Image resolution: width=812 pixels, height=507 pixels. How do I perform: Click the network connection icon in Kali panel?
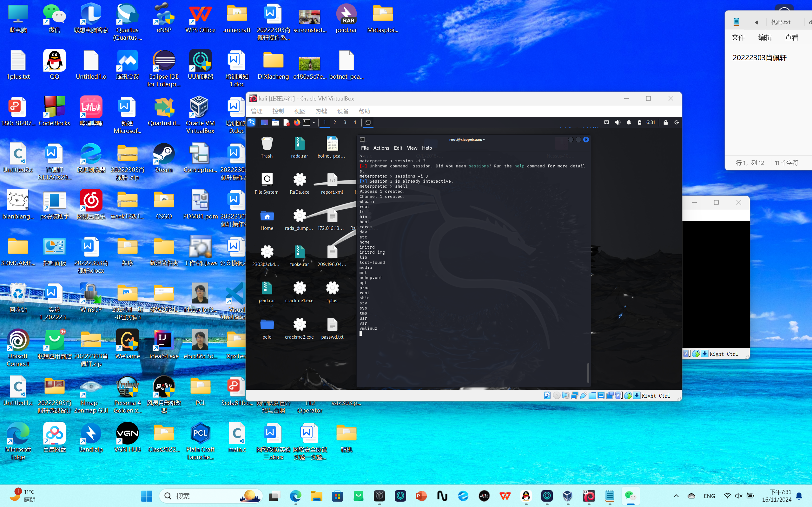pos(606,122)
